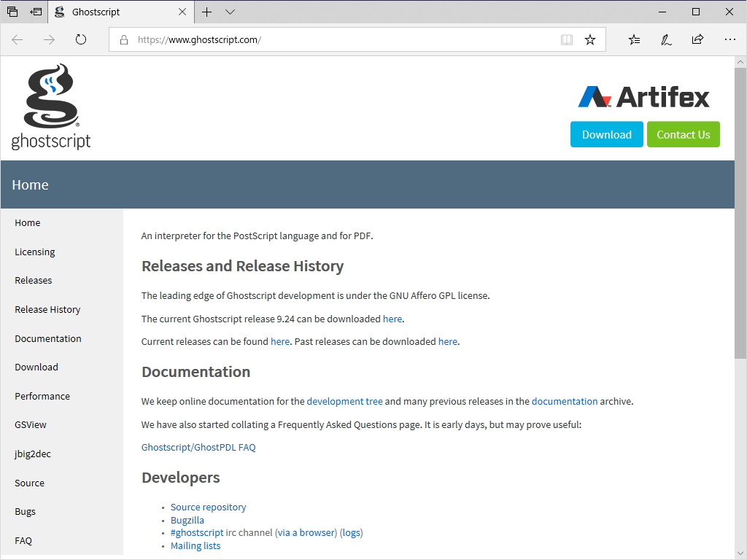Open the Mailing lists link
The image size is (747, 560).
pos(196,545)
